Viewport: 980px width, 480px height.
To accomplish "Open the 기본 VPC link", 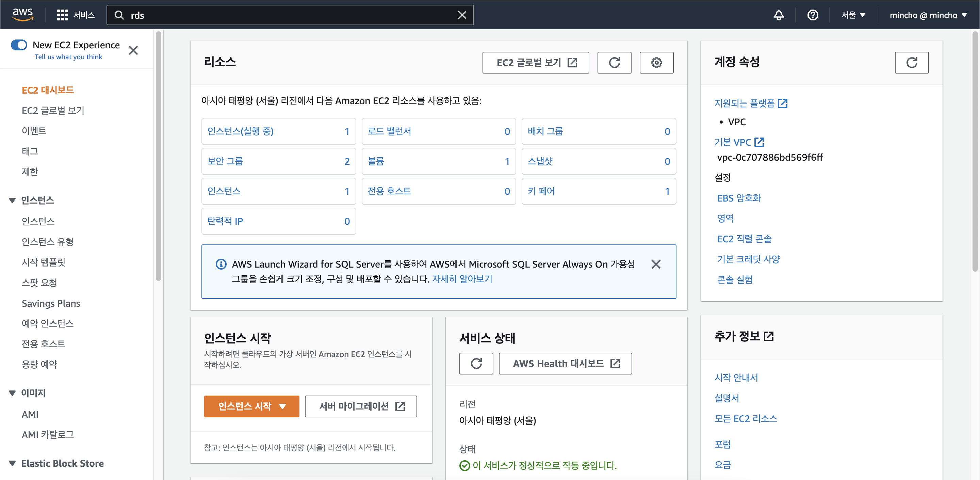I will coord(739,142).
